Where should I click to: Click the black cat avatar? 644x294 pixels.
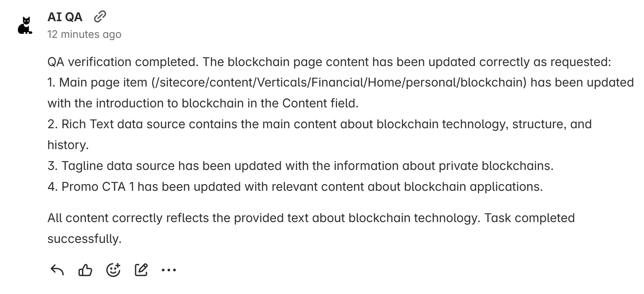click(x=25, y=25)
